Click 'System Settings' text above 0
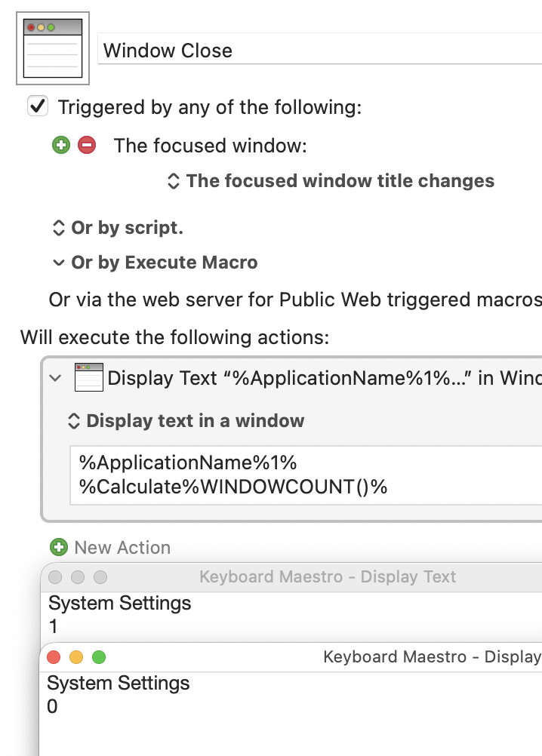Screen dimensions: 542x756 (119, 684)
